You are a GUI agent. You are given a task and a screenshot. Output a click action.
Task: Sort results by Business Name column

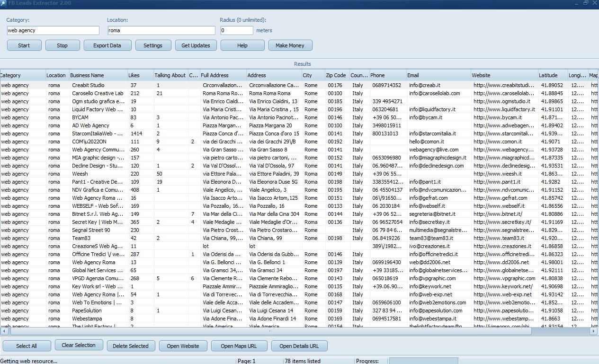[x=98, y=75]
